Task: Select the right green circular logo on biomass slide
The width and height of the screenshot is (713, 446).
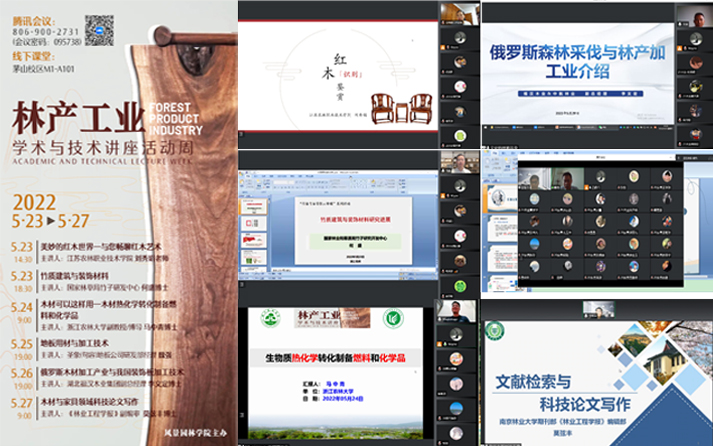Action: 393,319
